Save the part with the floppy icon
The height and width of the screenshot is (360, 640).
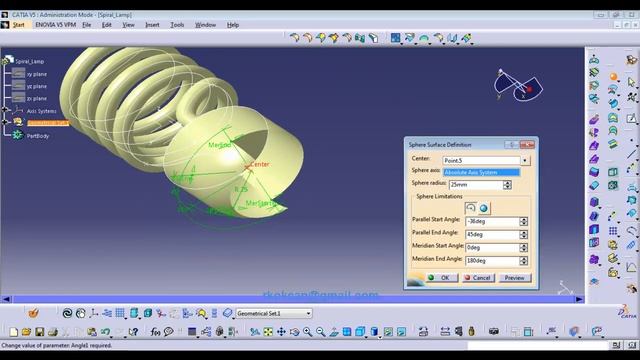[x=40, y=332]
